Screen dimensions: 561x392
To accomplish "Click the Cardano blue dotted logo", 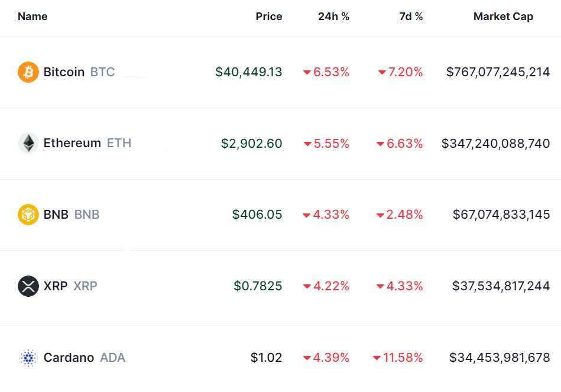I will pos(28,358).
